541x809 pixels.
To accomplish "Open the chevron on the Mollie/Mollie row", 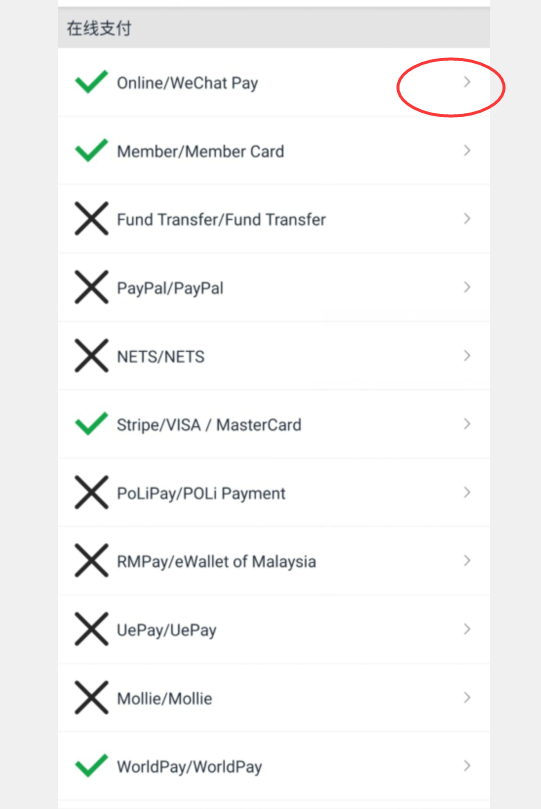I will click(467, 698).
